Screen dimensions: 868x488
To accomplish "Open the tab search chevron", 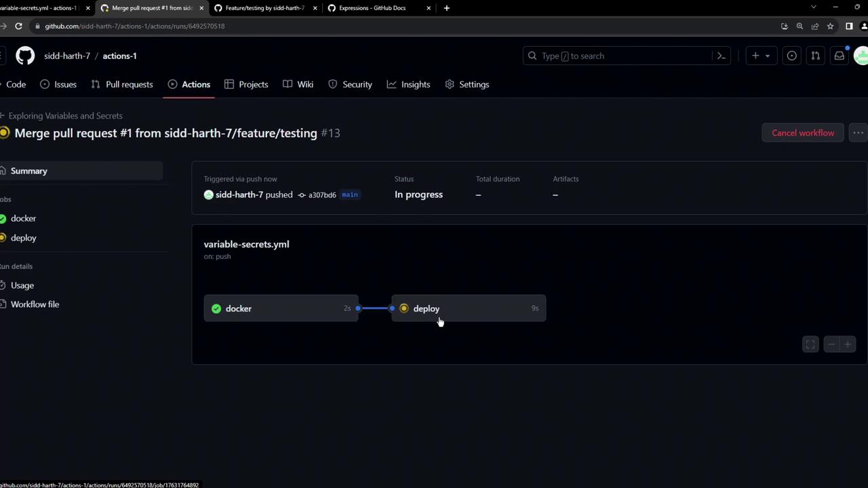I will 814,7.
